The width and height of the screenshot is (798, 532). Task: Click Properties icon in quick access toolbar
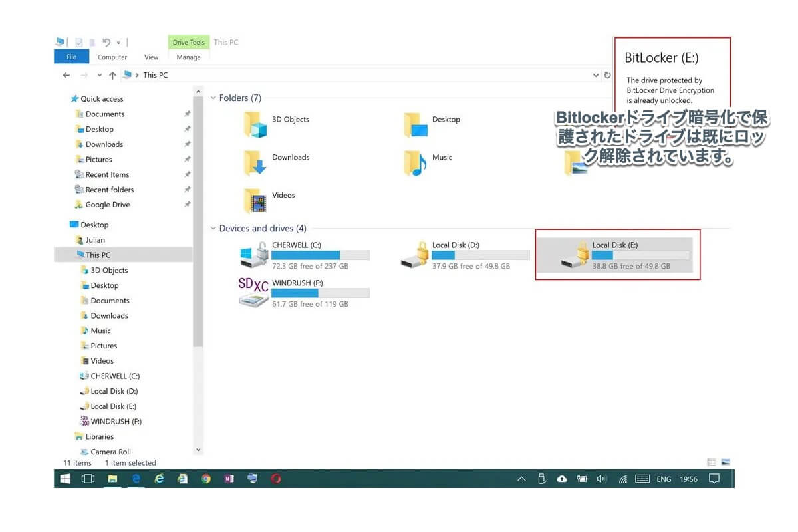tap(79, 42)
